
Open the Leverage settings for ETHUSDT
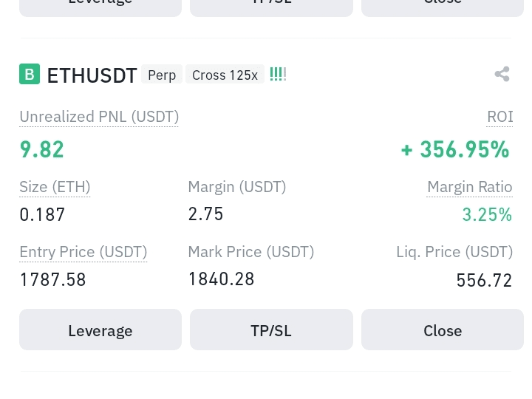coord(100,330)
